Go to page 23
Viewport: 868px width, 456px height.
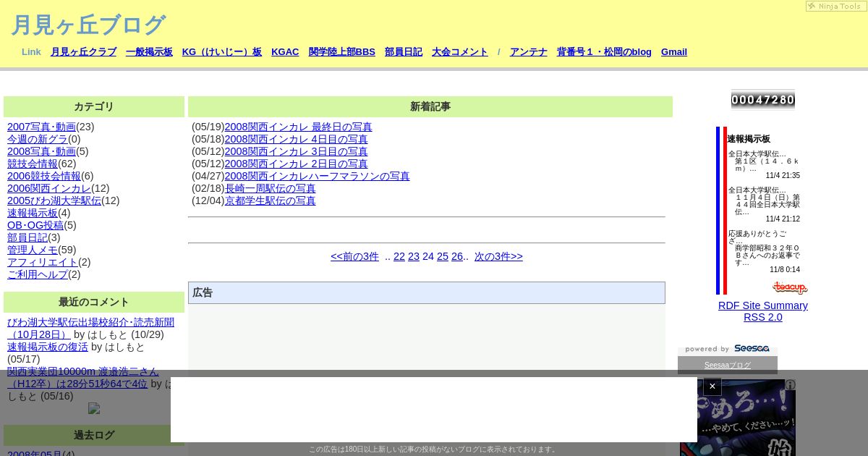coord(414,256)
